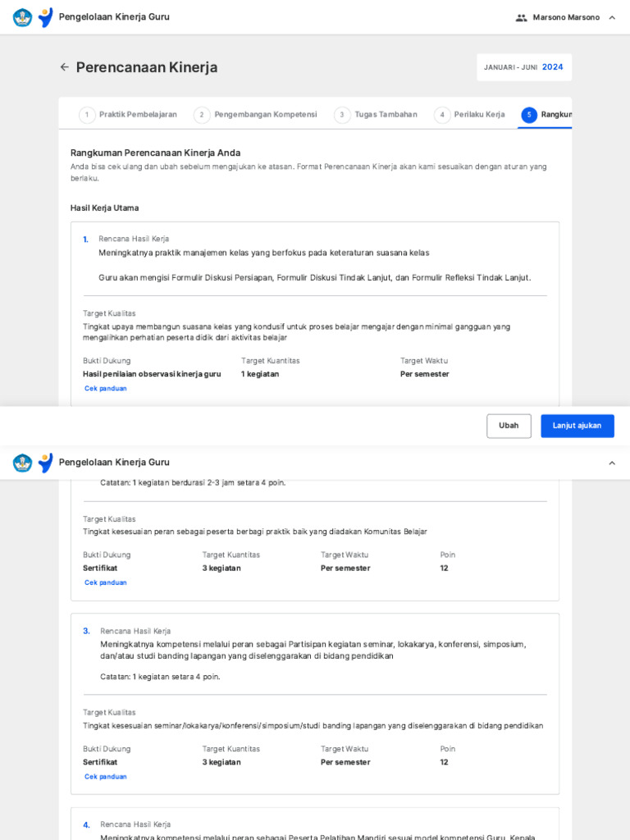The height and width of the screenshot is (840, 630).
Task: Switch to the Praktik Pembelajaran tab
Action: (138, 115)
